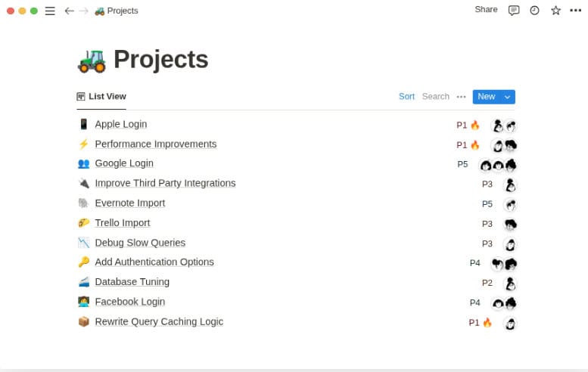Open the sidebar hamburger menu

coord(50,11)
